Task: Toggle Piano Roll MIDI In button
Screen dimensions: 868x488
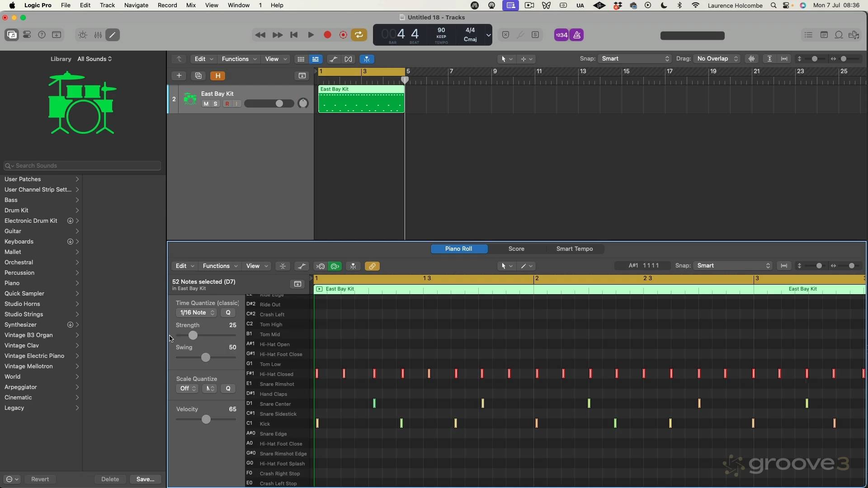Action: [x=321, y=266]
